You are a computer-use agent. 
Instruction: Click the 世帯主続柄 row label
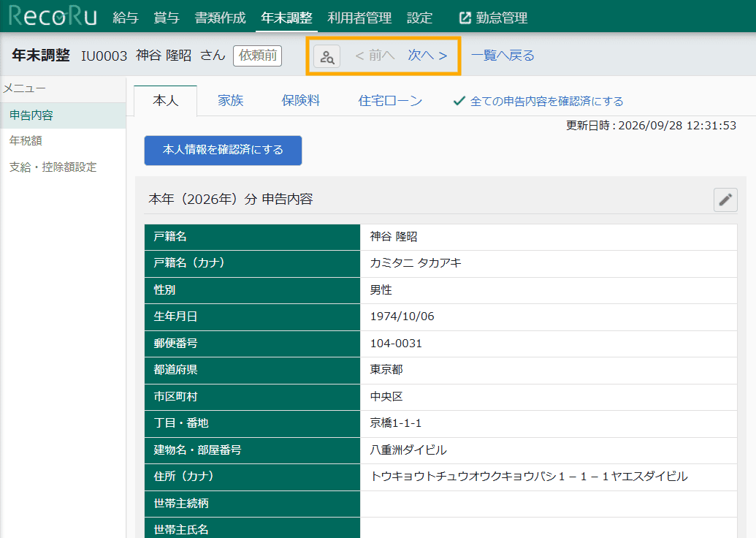tap(181, 503)
